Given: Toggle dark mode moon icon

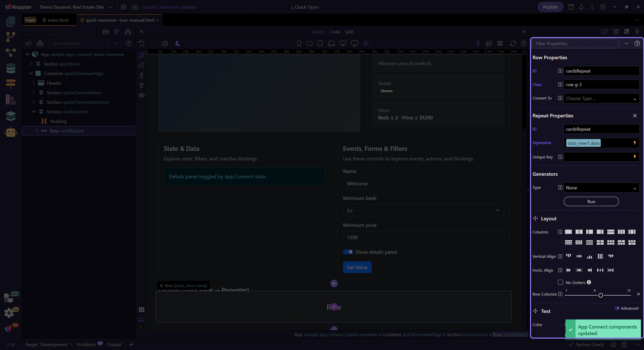Looking at the screenshot, I should 178,43.
